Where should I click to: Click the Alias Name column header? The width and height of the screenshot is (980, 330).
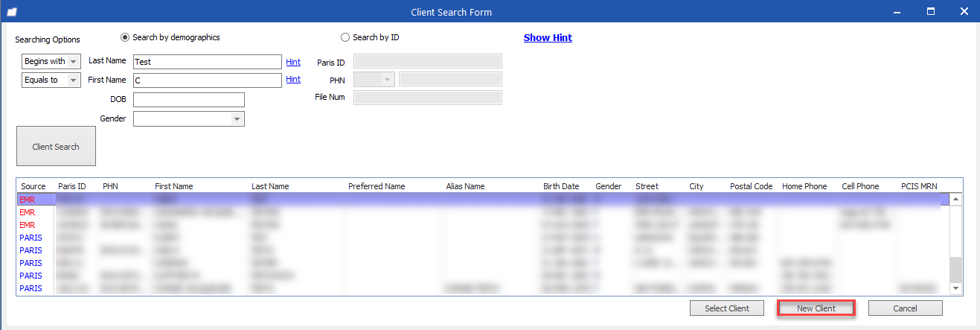click(466, 186)
